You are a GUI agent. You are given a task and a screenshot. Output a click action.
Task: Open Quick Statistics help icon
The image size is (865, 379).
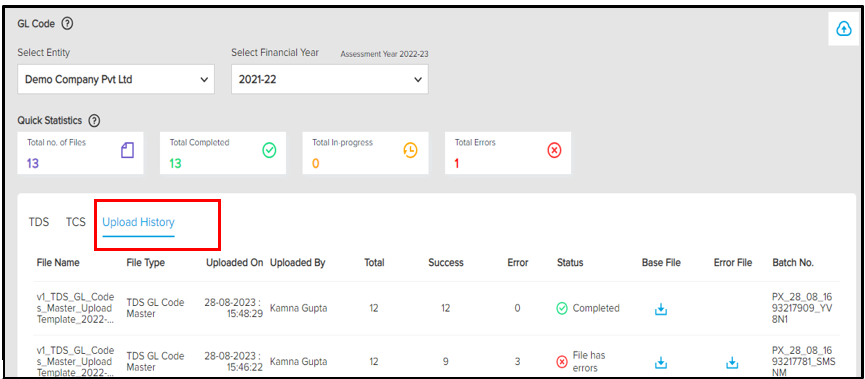click(94, 120)
